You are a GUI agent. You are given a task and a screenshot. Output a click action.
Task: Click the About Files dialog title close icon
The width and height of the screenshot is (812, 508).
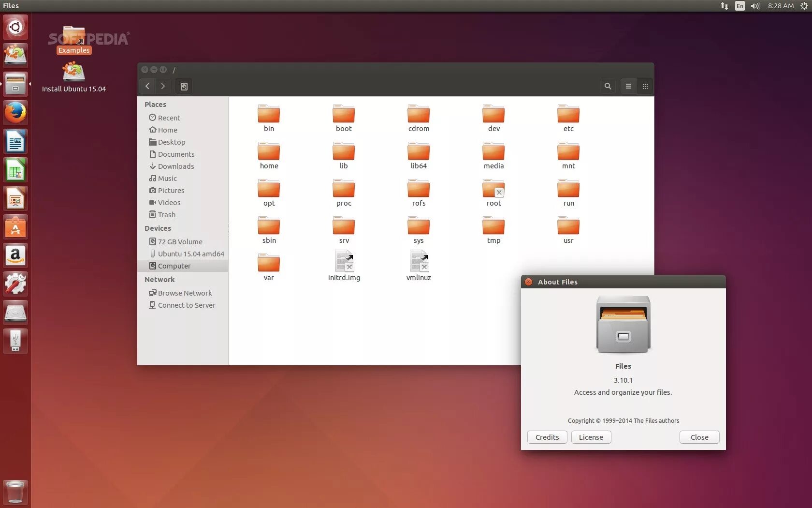coord(529,282)
